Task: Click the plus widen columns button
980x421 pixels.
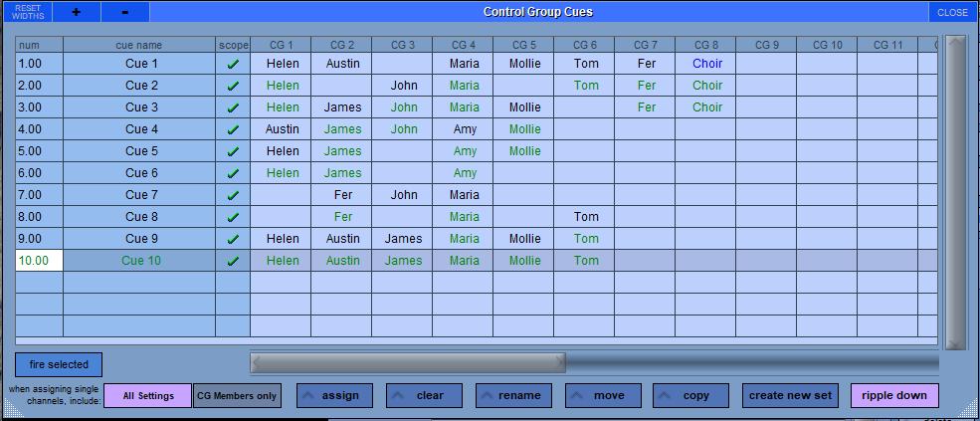Action: pyautogui.click(x=77, y=12)
